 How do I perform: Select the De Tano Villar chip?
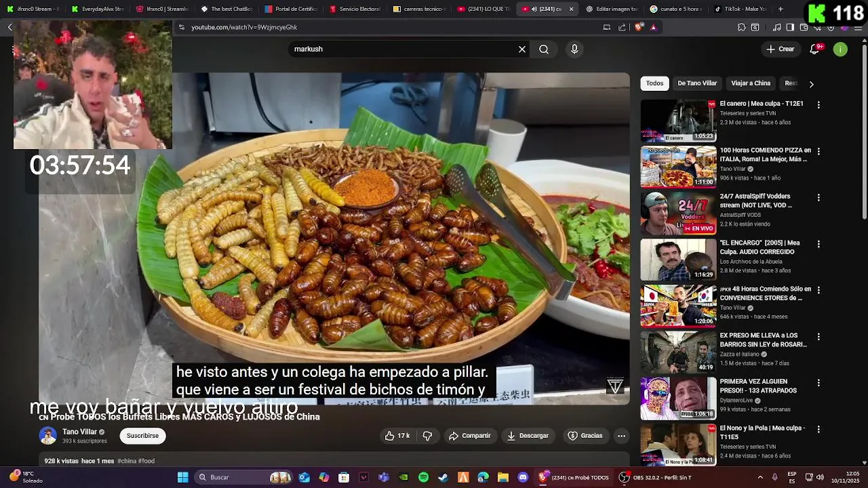[697, 83]
